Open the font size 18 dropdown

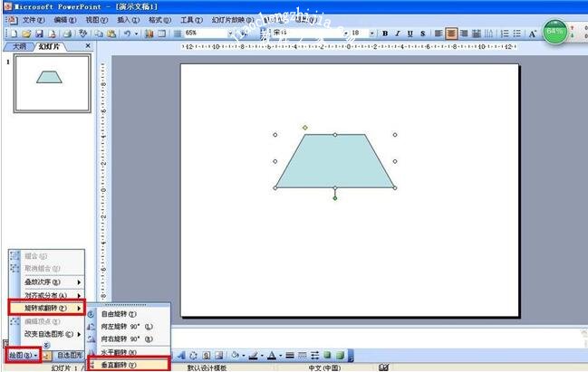pos(371,33)
